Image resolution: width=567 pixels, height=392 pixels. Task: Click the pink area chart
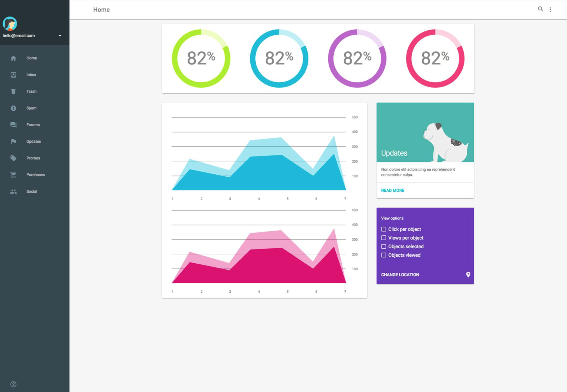pyautogui.click(x=259, y=256)
